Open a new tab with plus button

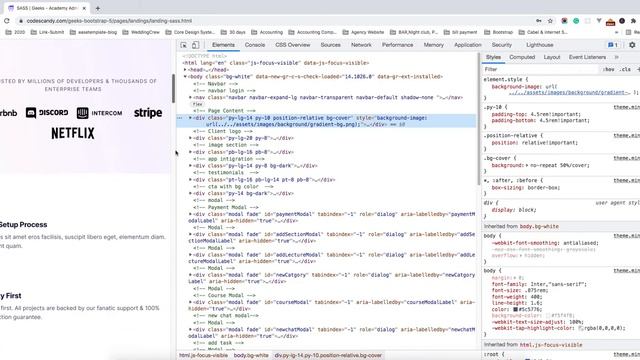[x=98, y=8]
